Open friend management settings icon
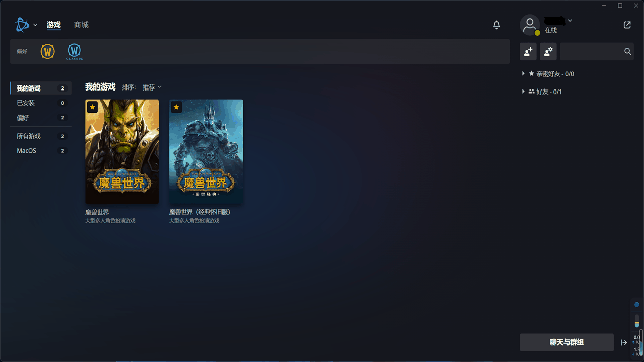This screenshot has height=362, width=644. pos(548,51)
